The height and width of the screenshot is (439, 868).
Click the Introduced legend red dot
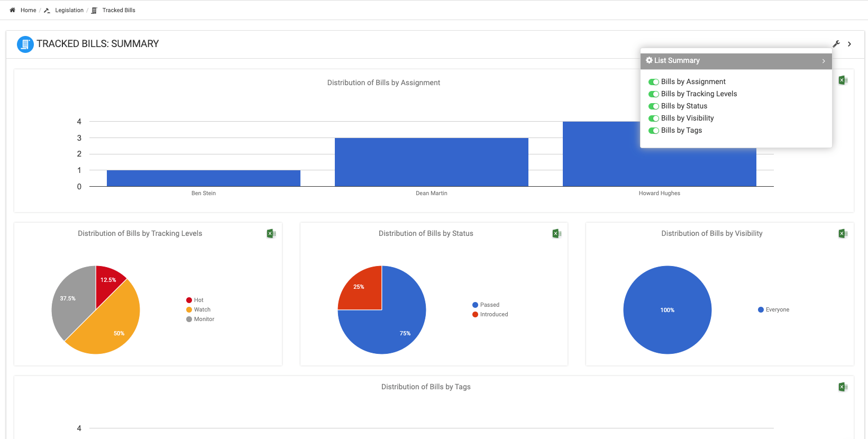click(x=475, y=315)
